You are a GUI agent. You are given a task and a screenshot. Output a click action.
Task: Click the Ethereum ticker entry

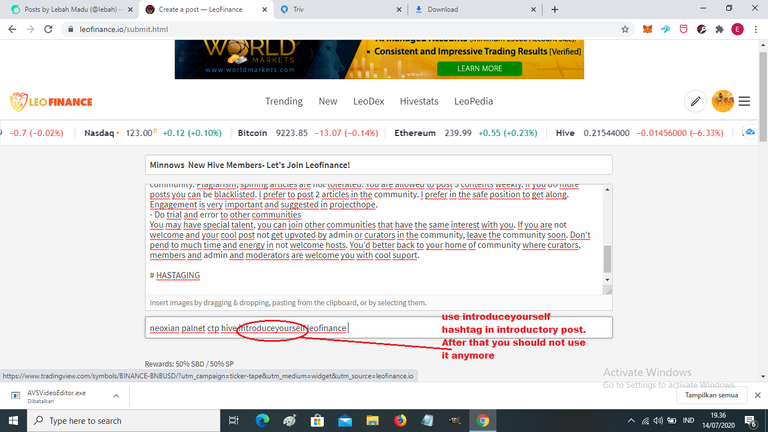(465, 133)
